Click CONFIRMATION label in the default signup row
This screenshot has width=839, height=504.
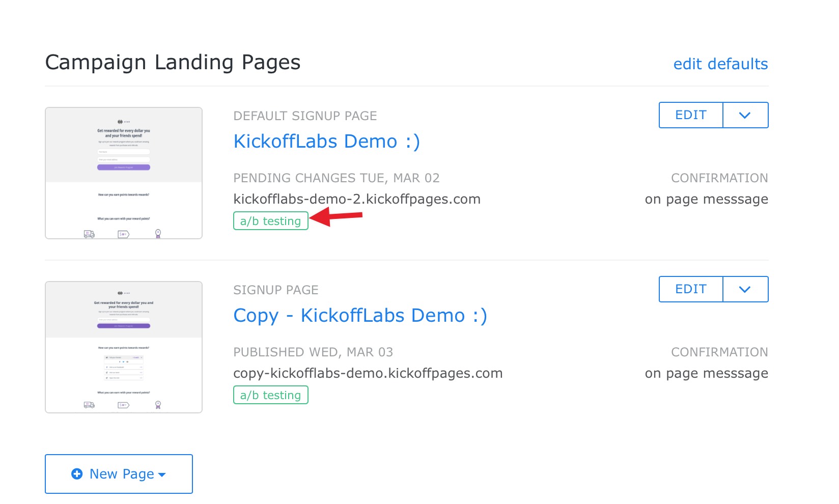pos(719,178)
